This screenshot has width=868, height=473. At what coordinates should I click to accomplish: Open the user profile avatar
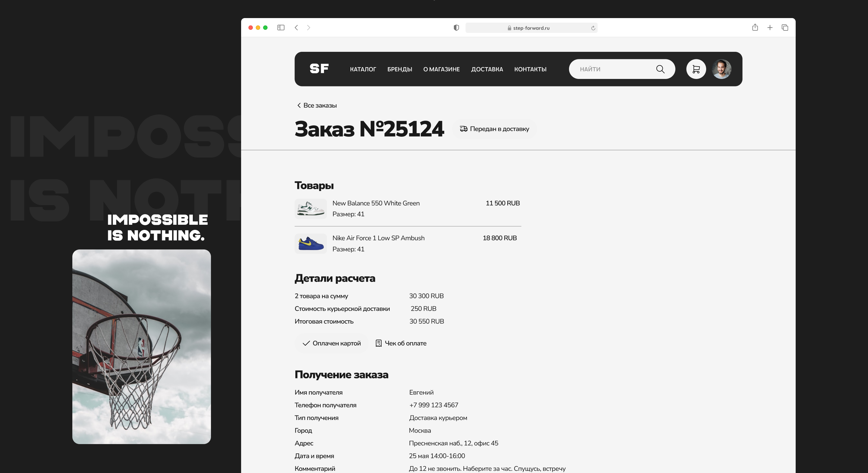[721, 69]
